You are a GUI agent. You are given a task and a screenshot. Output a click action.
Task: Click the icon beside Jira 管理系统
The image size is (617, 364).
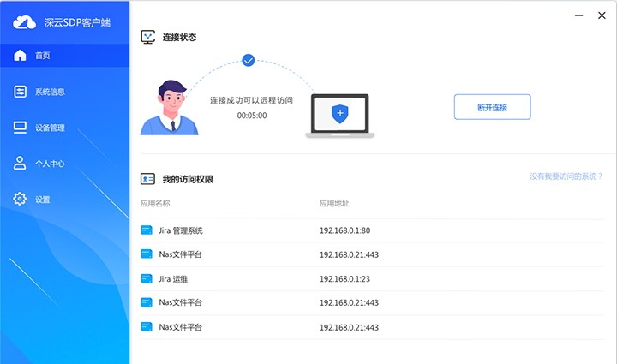click(147, 230)
